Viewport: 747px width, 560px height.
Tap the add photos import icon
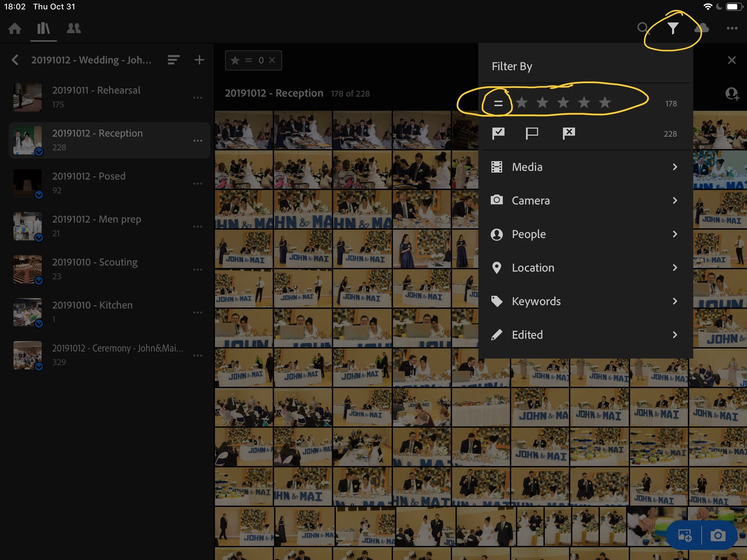click(x=685, y=535)
